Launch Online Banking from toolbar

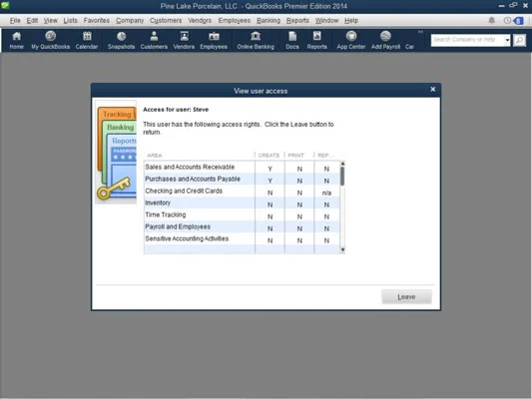coord(256,40)
